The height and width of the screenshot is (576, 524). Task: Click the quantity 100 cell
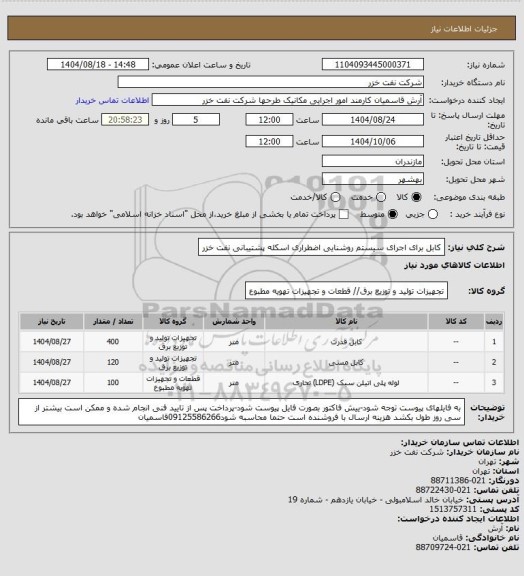[x=113, y=382]
